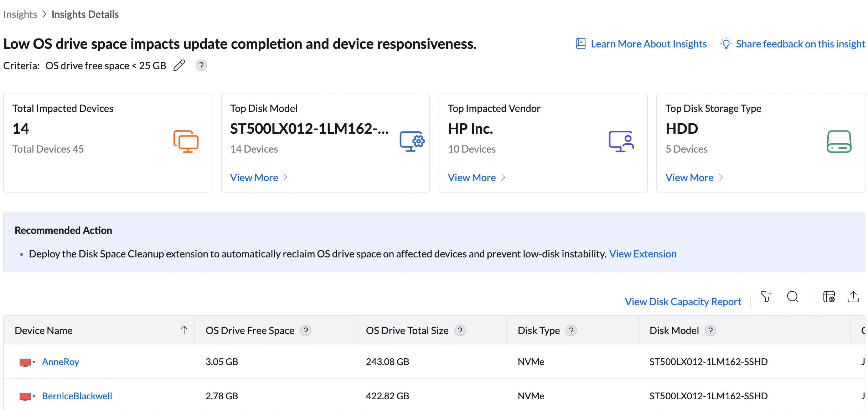The image size is (868, 410).
Task: Click the 10 Devices text under HP Inc.
Action: pyautogui.click(x=472, y=149)
